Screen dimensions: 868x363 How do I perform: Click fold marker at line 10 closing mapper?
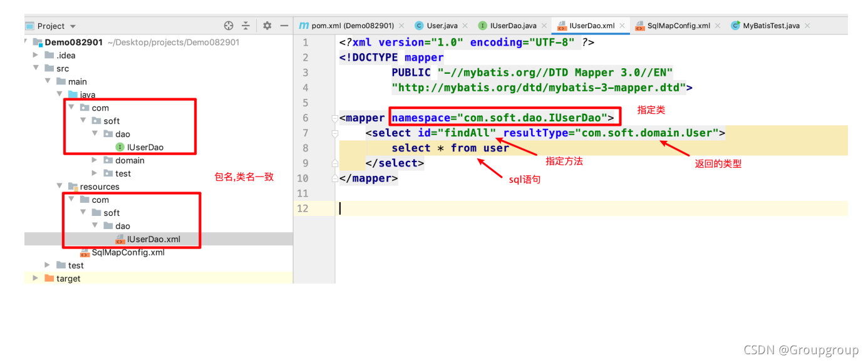(x=335, y=178)
